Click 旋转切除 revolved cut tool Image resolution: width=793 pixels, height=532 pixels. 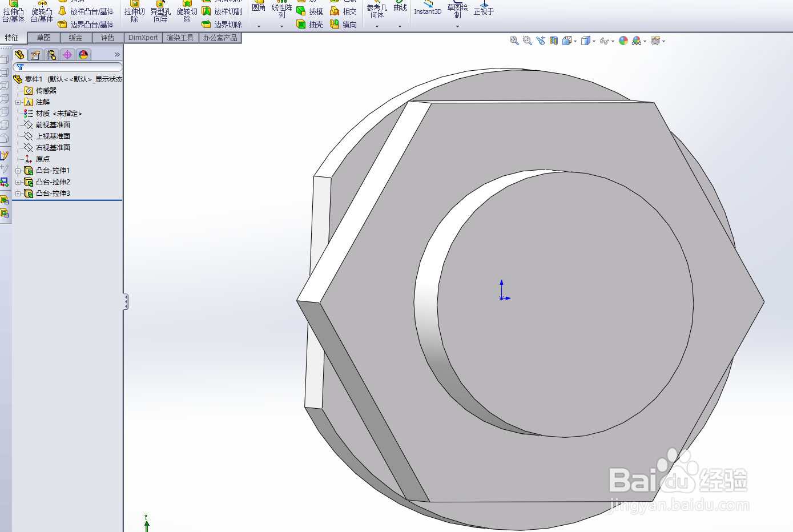pyautogui.click(x=187, y=11)
